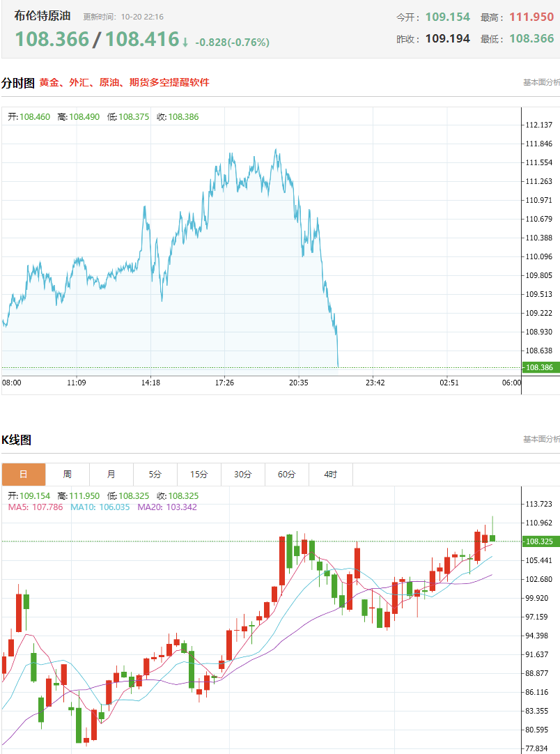Click the 布伦特原油 title
Image resolution: width=560 pixels, height=754 pixels.
pyautogui.click(x=42, y=16)
